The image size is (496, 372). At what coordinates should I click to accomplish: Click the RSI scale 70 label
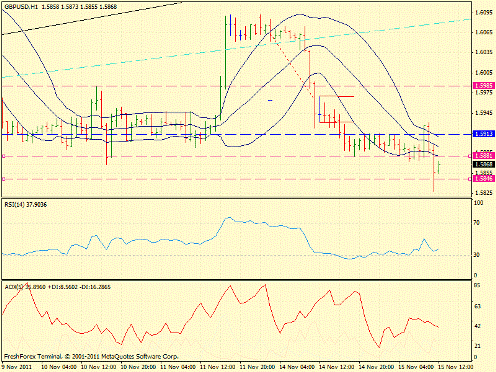(477, 223)
